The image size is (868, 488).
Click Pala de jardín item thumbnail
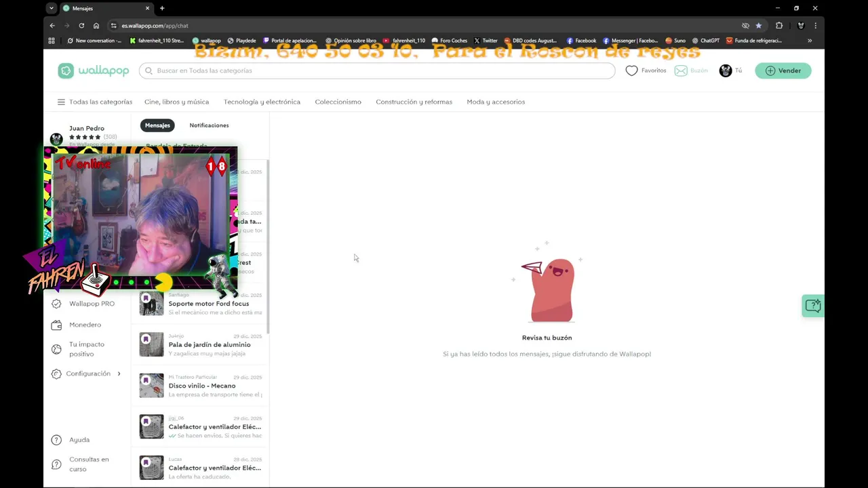tap(151, 344)
